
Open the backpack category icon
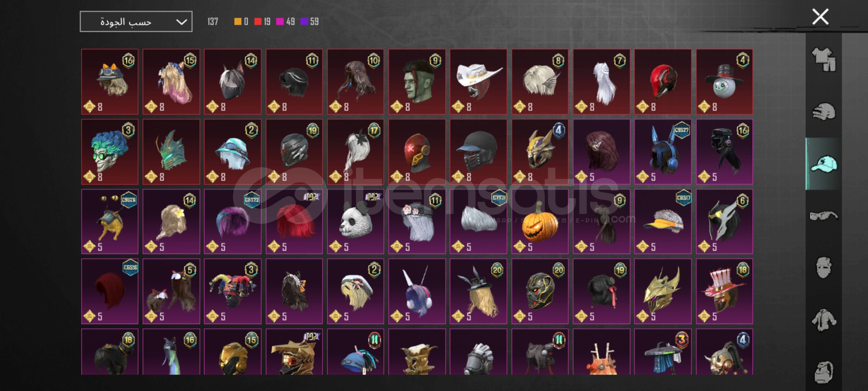[824, 372]
